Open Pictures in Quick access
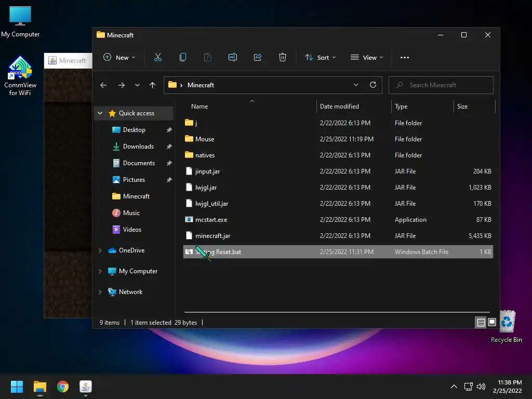Image resolution: width=532 pixels, height=399 pixels. pyautogui.click(x=134, y=179)
